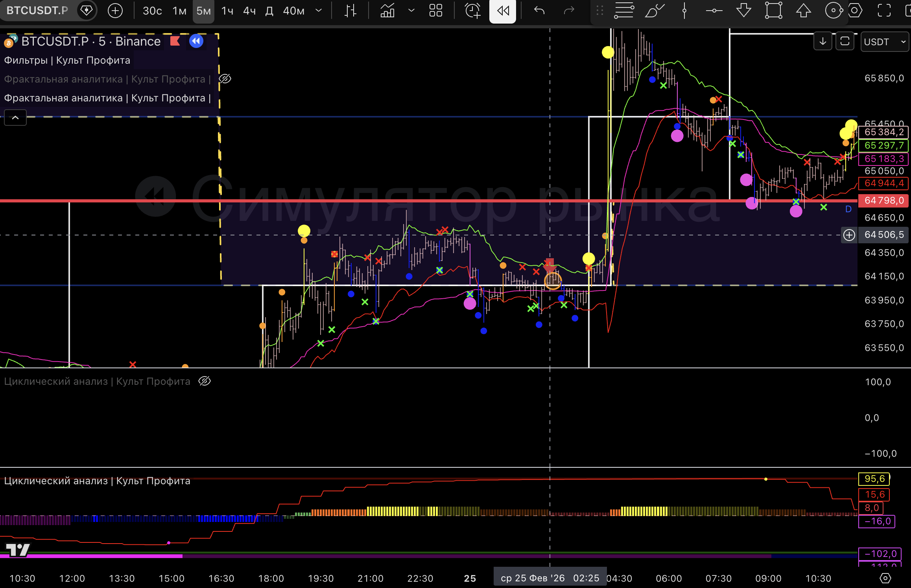
Task: Show hidden Фрактальная аналитика indicator via eye icon
Action: click(225, 79)
